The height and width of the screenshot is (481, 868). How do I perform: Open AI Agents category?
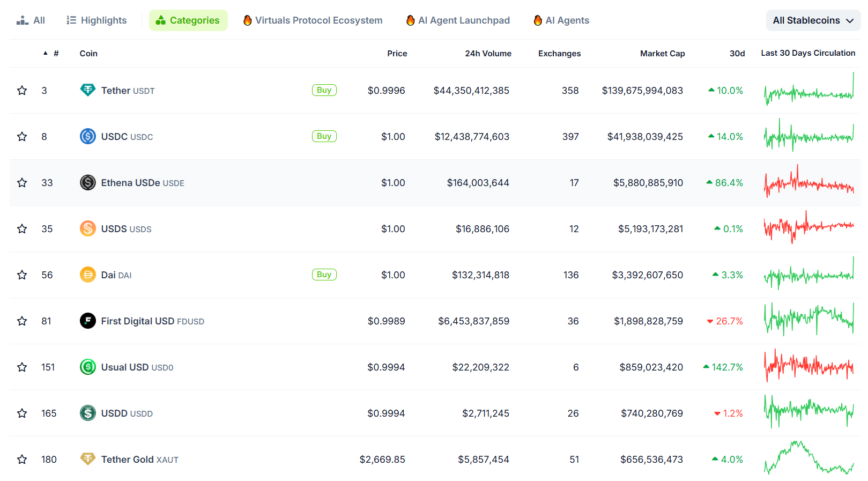pos(561,20)
